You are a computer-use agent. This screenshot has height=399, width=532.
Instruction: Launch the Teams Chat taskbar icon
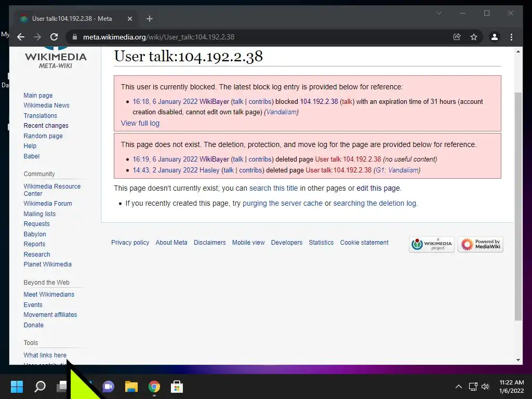pyautogui.click(x=108, y=387)
